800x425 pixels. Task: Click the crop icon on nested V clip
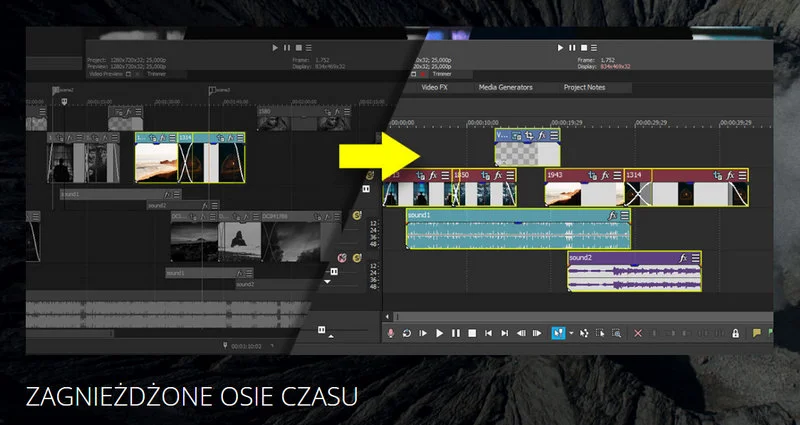(528, 134)
